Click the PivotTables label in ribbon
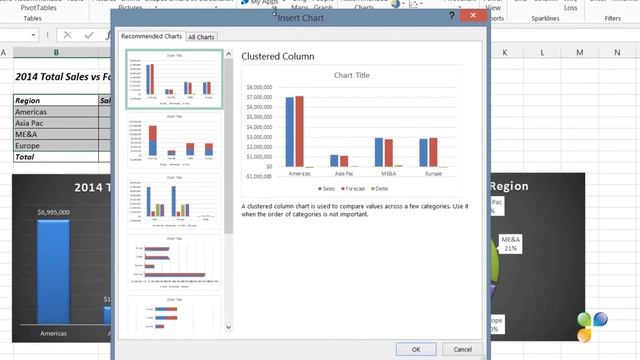This screenshot has width=640, height=360. [38, 7]
